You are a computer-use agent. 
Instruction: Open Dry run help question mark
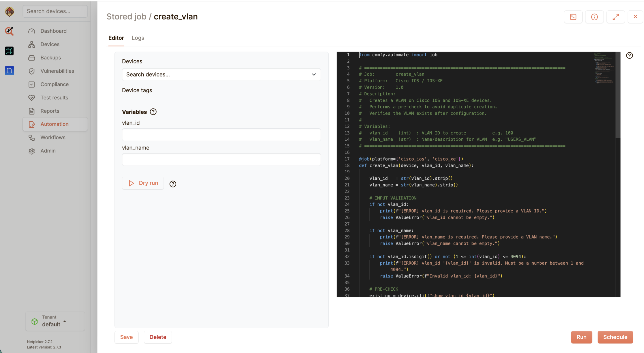[x=173, y=184]
